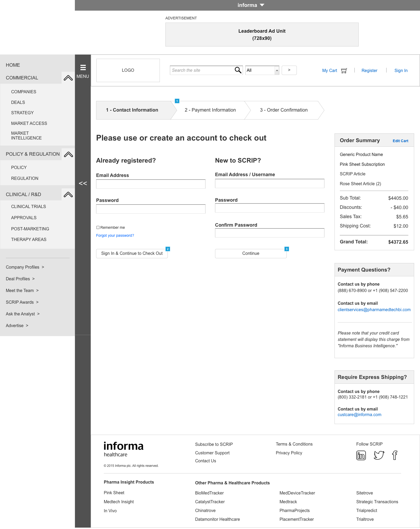Open POST-MARKETING menu item
Screen dimensions: 420x529
click(x=30, y=229)
